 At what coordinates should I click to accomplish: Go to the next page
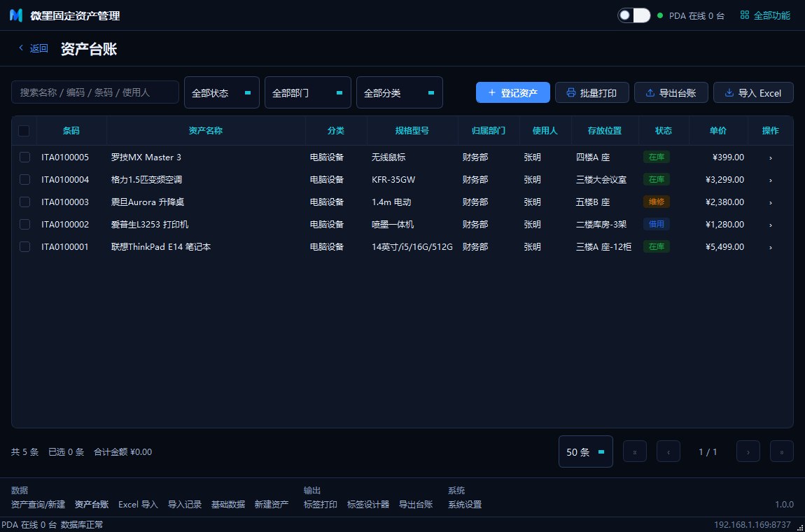tap(748, 451)
